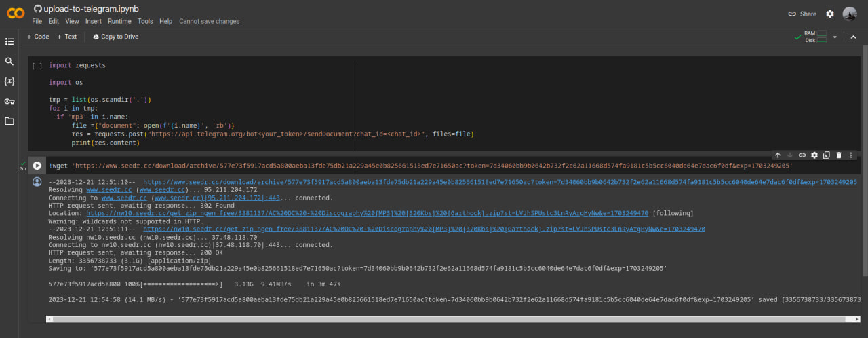Click 'Warning: wildcards not supported in HTTP.' line
The width and height of the screenshot is (868, 338).
pyautogui.click(x=126, y=221)
